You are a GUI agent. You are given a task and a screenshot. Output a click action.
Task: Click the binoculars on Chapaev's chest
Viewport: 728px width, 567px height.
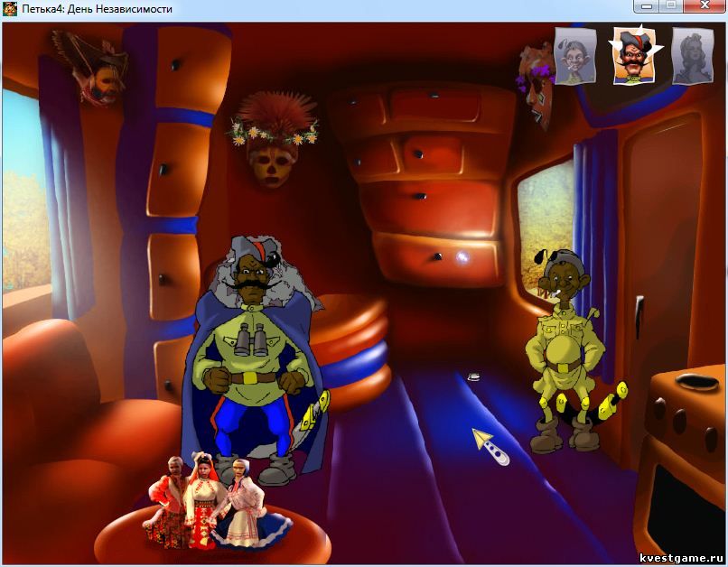pyautogui.click(x=249, y=339)
